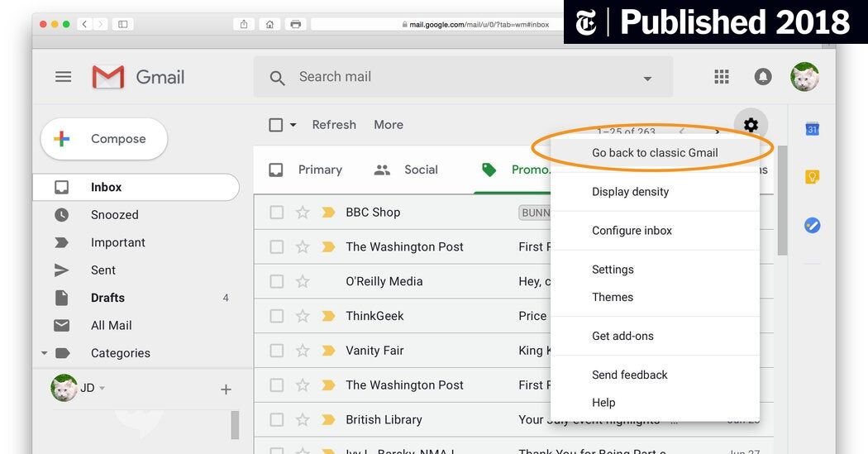Select the O'Reilly Media email checkbox
This screenshot has height=454, width=868.
276,281
